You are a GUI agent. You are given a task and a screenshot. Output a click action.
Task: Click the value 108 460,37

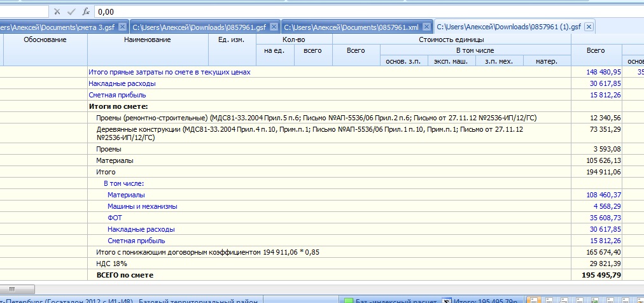604,195
